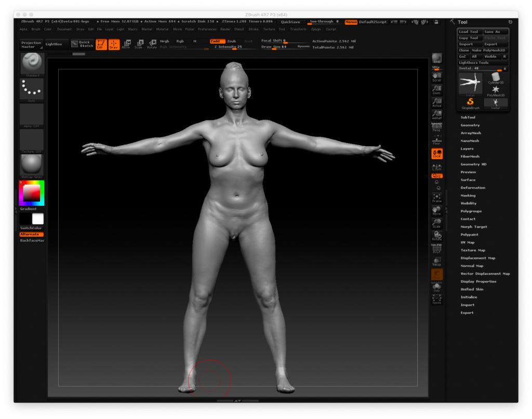Click the Frame view icon

coord(436,198)
